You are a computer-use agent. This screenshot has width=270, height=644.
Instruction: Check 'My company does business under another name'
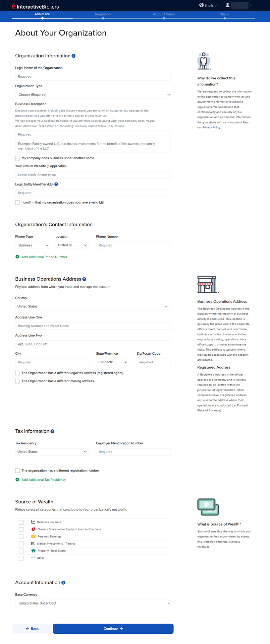coord(18,158)
